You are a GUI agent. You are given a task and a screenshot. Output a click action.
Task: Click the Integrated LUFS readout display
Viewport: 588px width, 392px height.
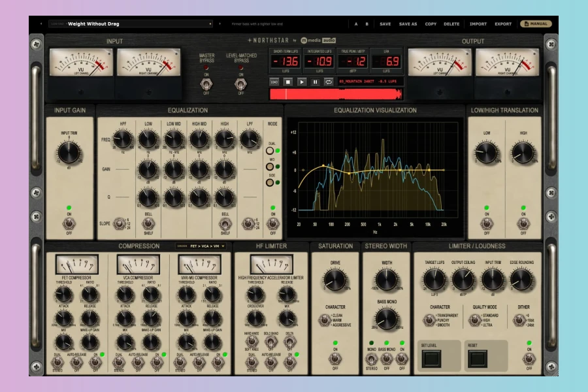click(x=319, y=61)
